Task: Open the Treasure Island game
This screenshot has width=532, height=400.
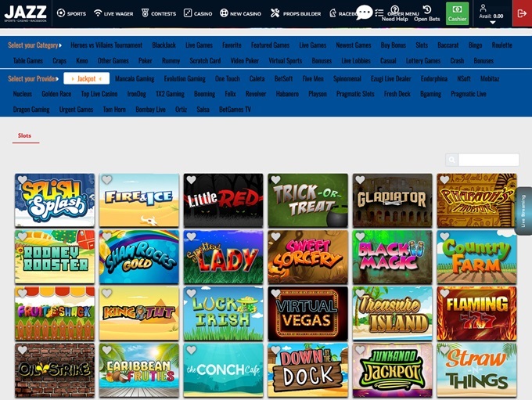Action: (x=392, y=313)
